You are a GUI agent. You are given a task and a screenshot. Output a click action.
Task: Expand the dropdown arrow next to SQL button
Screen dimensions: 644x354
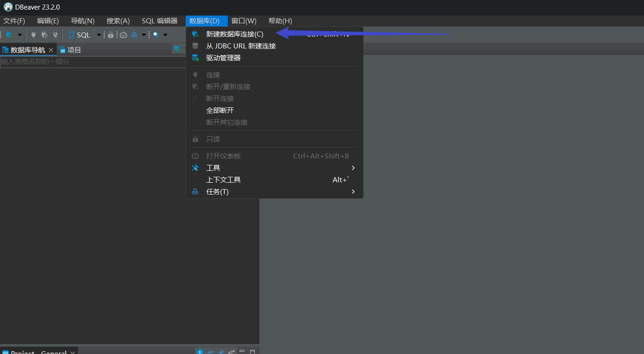pyautogui.click(x=99, y=35)
